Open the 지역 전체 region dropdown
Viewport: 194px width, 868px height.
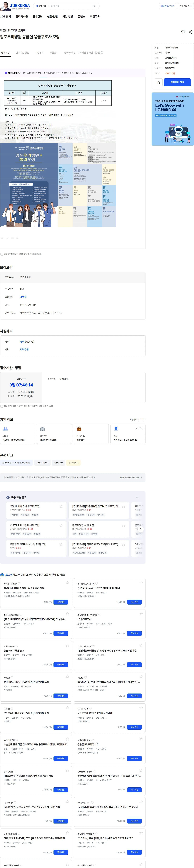(x=42, y=6)
